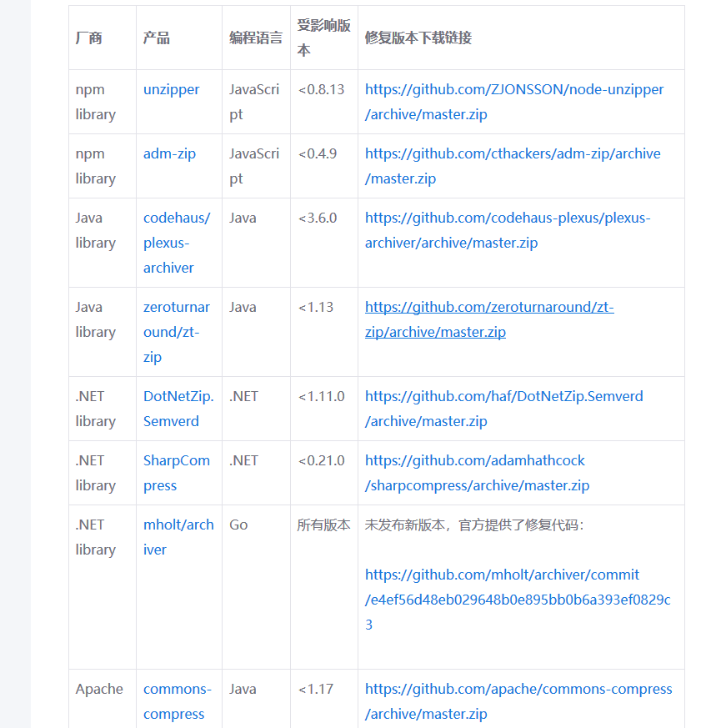This screenshot has width=721, height=728.
Task: Open the unzipper product link
Action: point(171,89)
